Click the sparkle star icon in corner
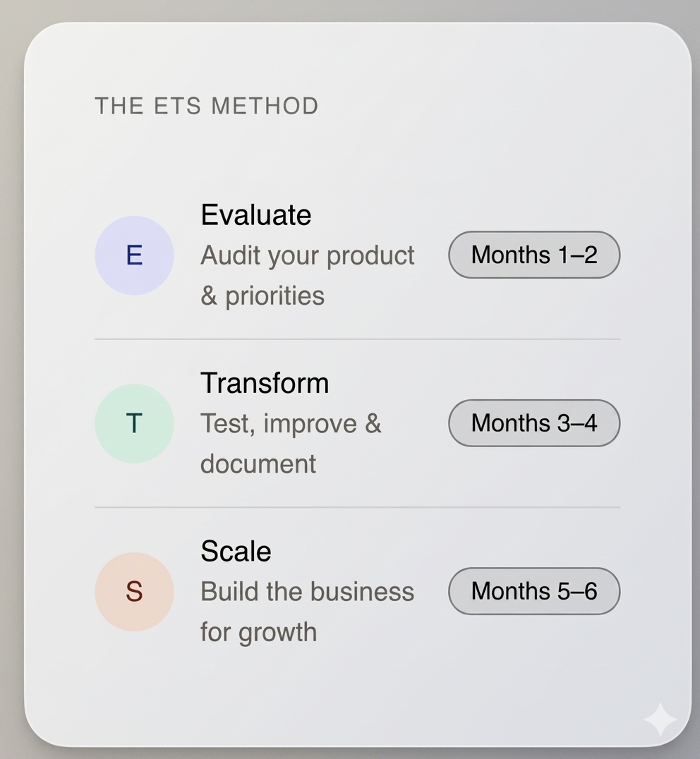The image size is (700, 759). click(x=660, y=719)
